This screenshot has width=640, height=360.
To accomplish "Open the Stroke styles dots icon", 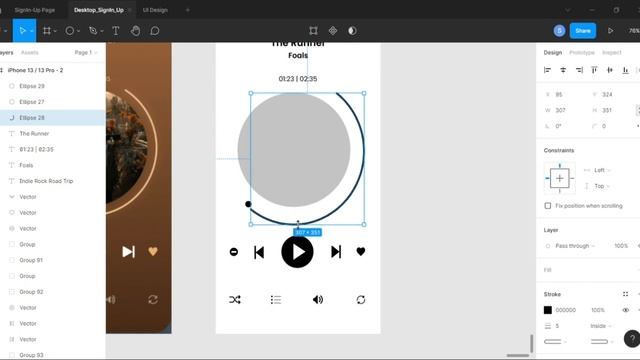I will pyautogui.click(x=625, y=294).
